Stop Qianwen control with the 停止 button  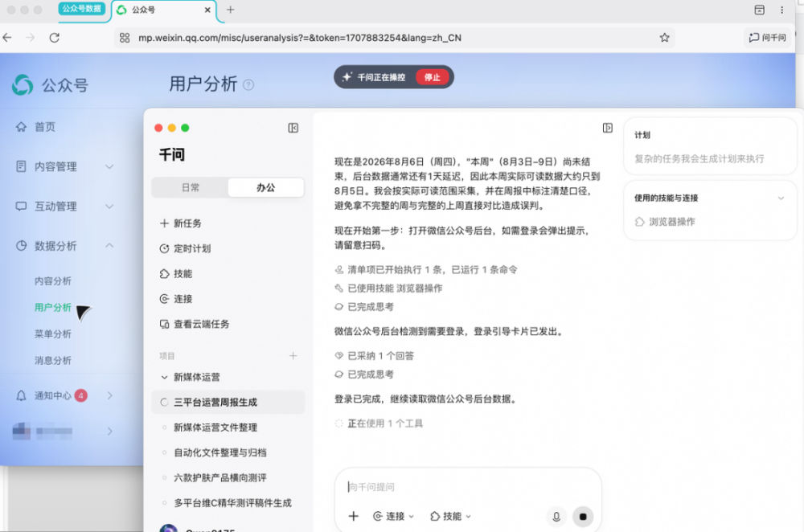(432, 77)
